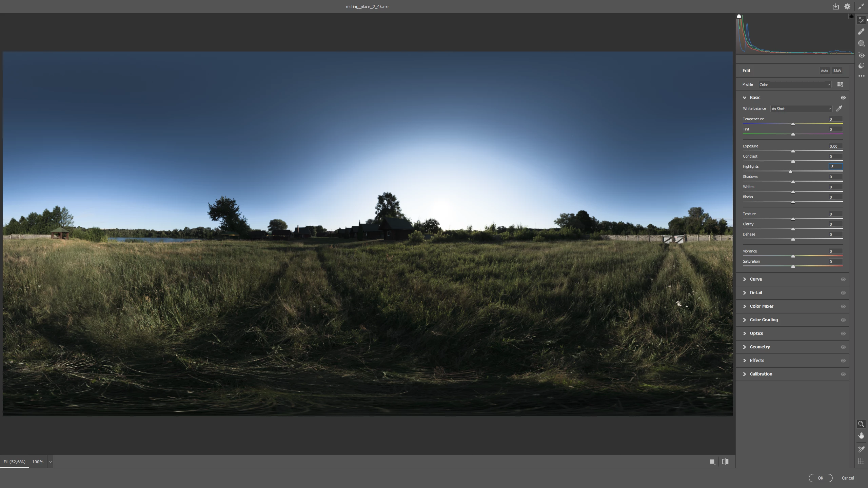The image size is (868, 488).
Task: Browse profiles with the grid icon
Action: click(x=840, y=84)
